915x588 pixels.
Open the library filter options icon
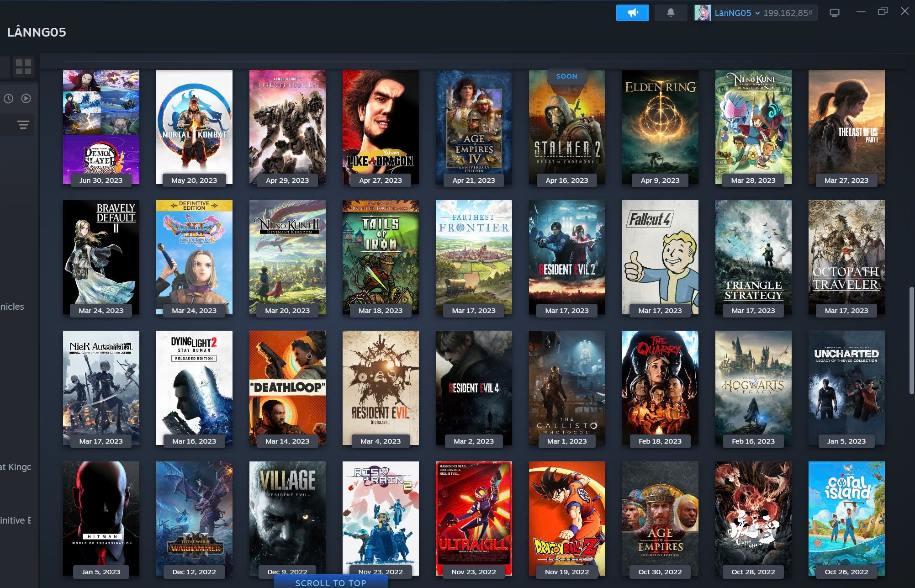pos(23,124)
